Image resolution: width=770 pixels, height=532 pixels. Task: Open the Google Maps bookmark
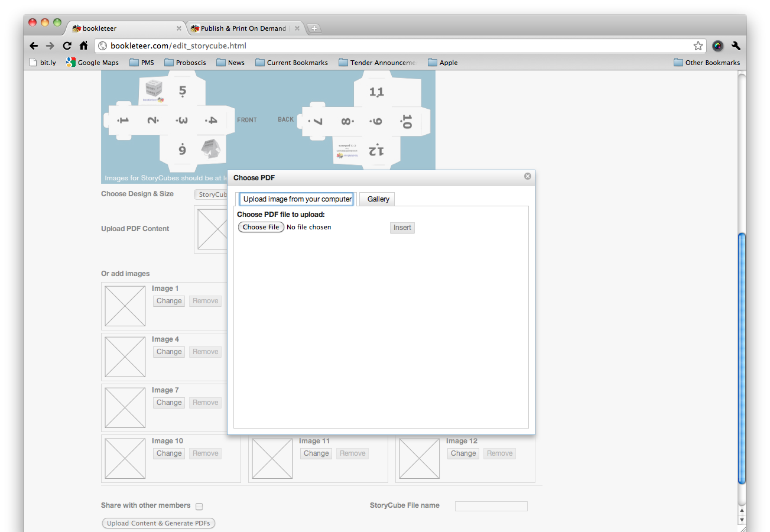point(93,63)
